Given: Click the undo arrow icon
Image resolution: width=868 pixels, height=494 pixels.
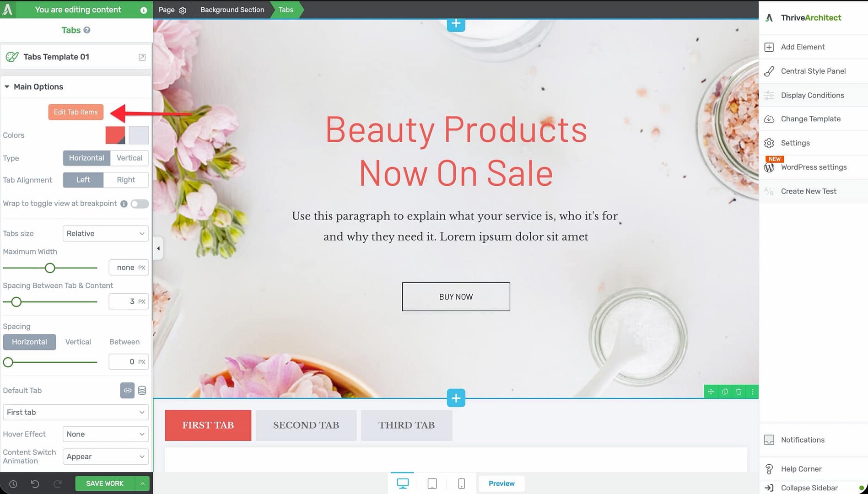Looking at the screenshot, I should coord(35,483).
